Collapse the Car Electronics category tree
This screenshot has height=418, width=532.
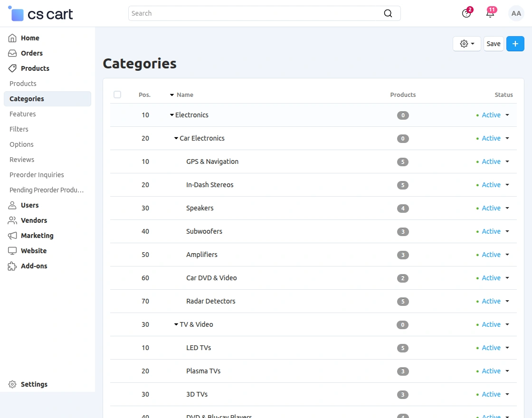[x=175, y=138]
